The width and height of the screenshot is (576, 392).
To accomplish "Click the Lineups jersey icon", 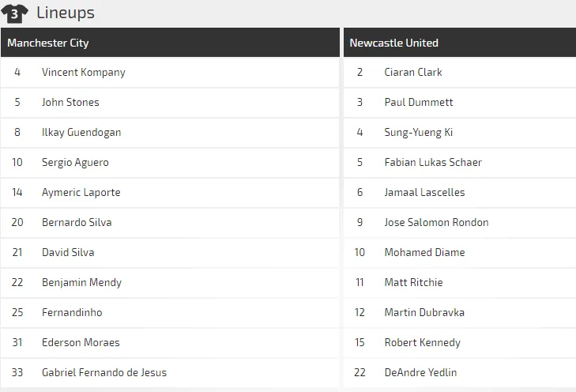I will (x=15, y=13).
